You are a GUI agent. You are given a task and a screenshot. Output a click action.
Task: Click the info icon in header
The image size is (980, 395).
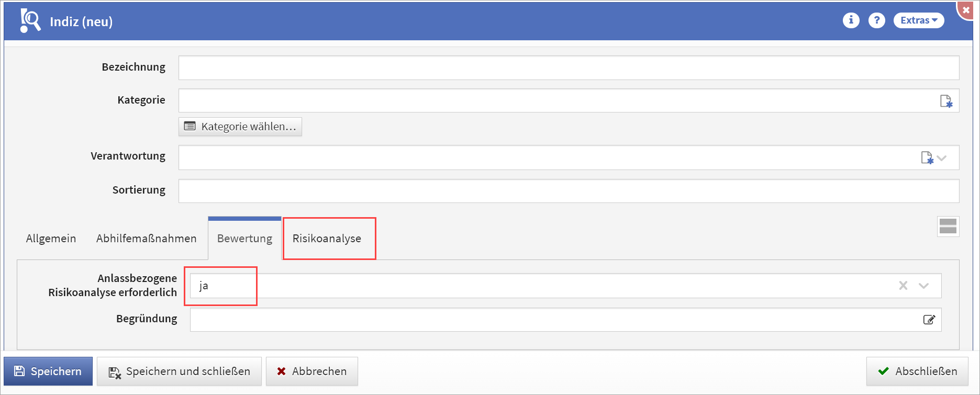851,20
